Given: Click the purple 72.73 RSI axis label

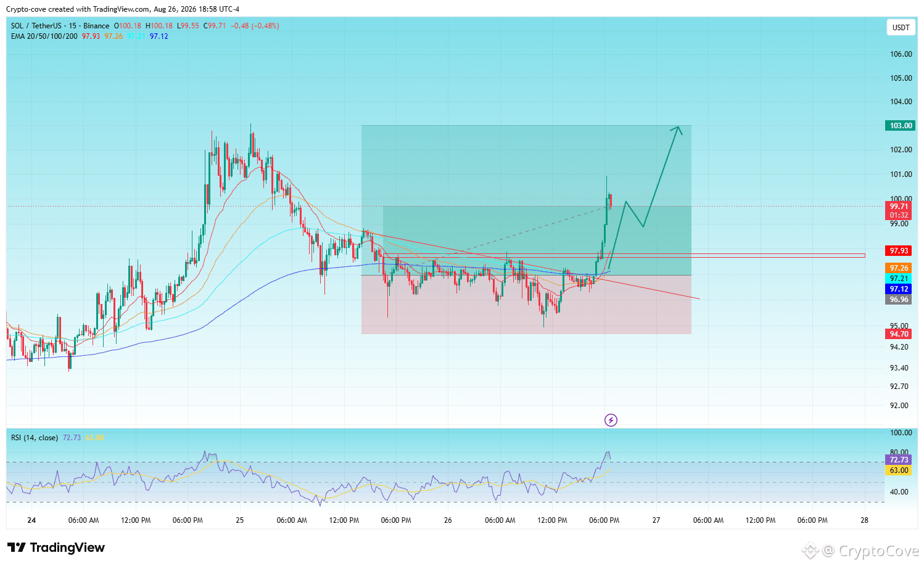Looking at the screenshot, I should click(899, 460).
